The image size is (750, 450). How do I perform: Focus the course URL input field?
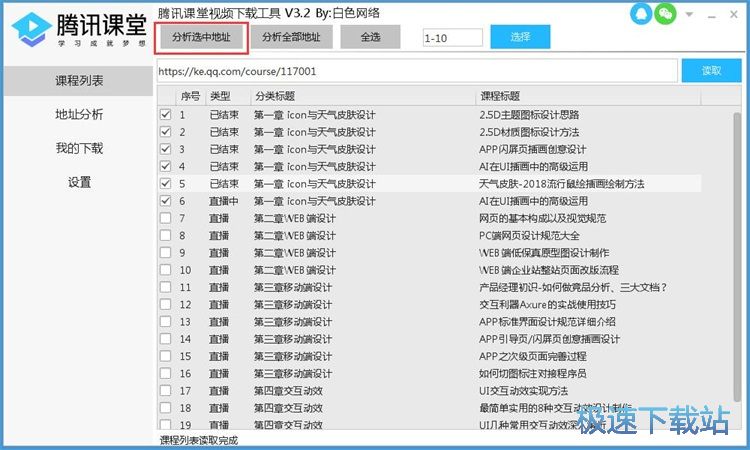click(417, 71)
